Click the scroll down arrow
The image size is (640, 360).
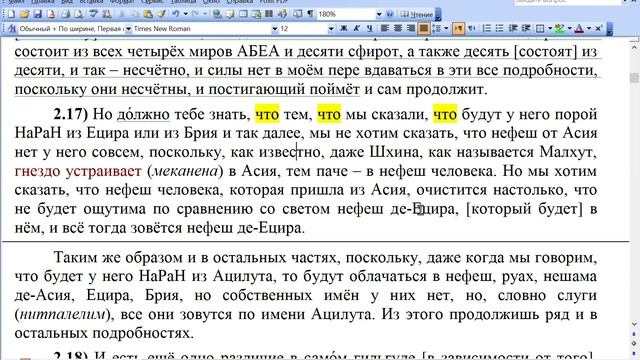click(634, 324)
